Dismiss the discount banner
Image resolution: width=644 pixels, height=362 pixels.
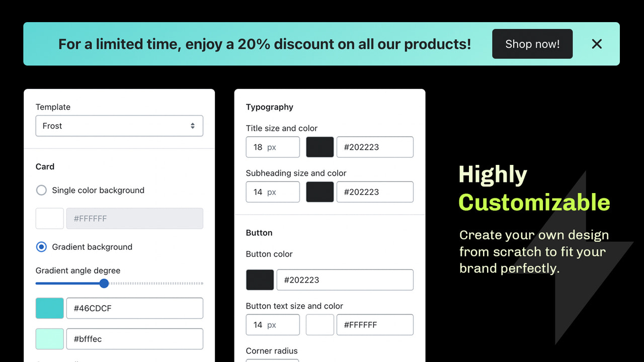click(x=597, y=44)
